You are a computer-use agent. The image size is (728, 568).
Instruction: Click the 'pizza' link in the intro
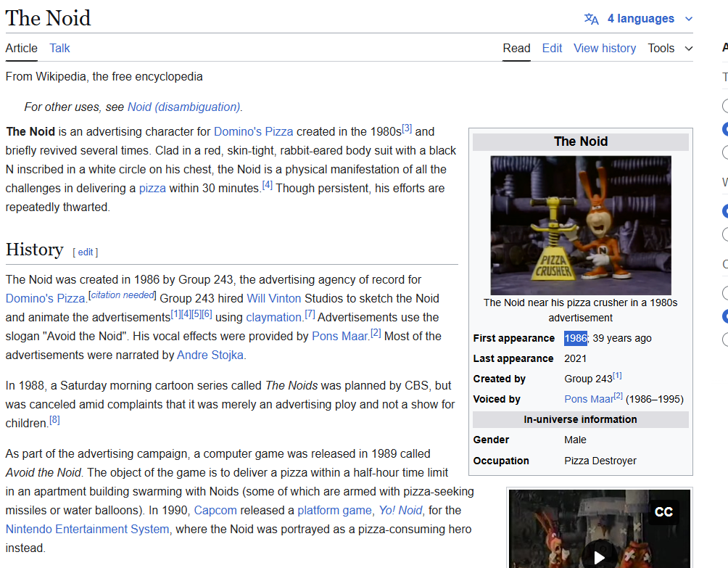152,189
